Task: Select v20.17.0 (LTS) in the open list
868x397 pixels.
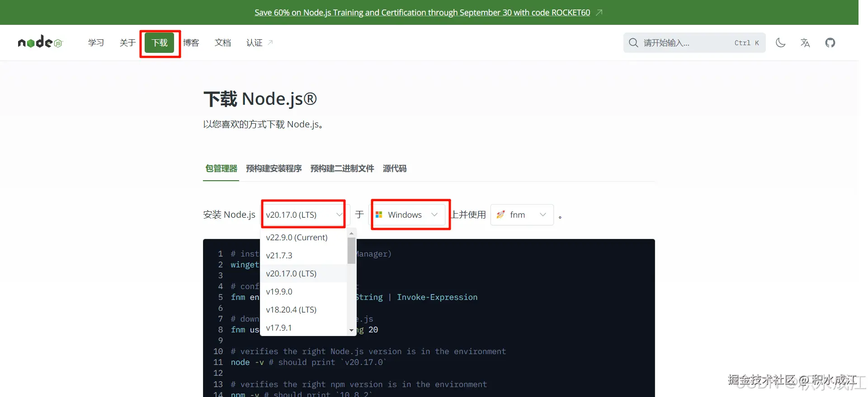Action: click(x=303, y=273)
